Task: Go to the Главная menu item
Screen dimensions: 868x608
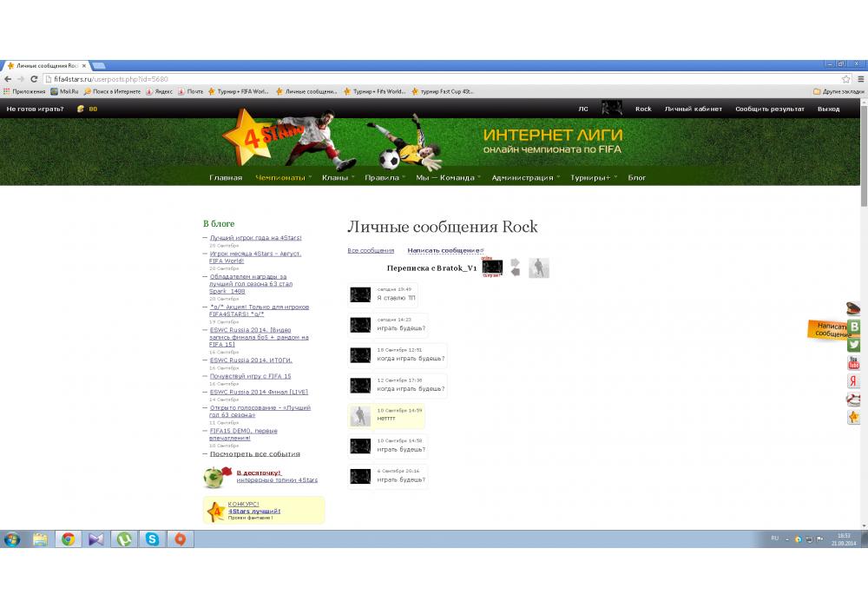Action: [x=226, y=178]
